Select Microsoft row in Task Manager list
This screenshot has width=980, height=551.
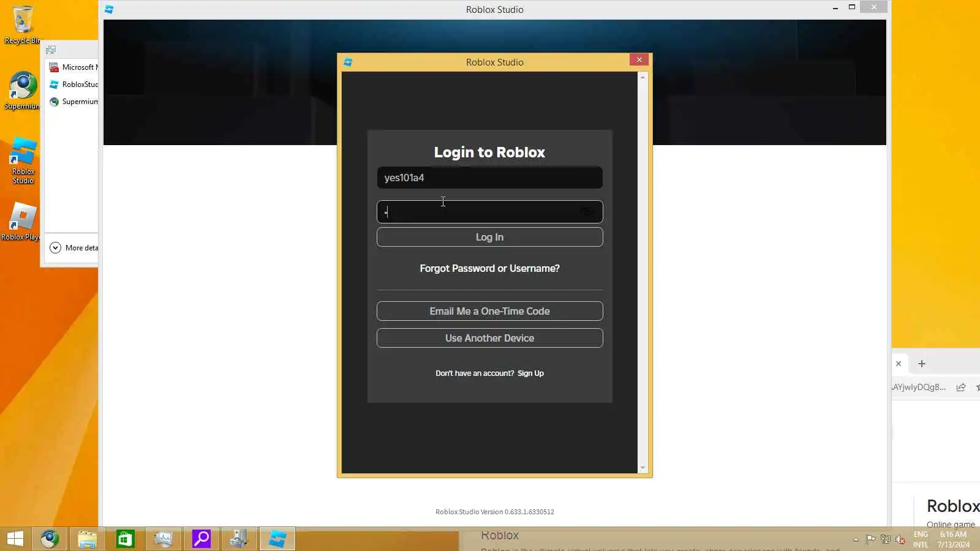72,67
